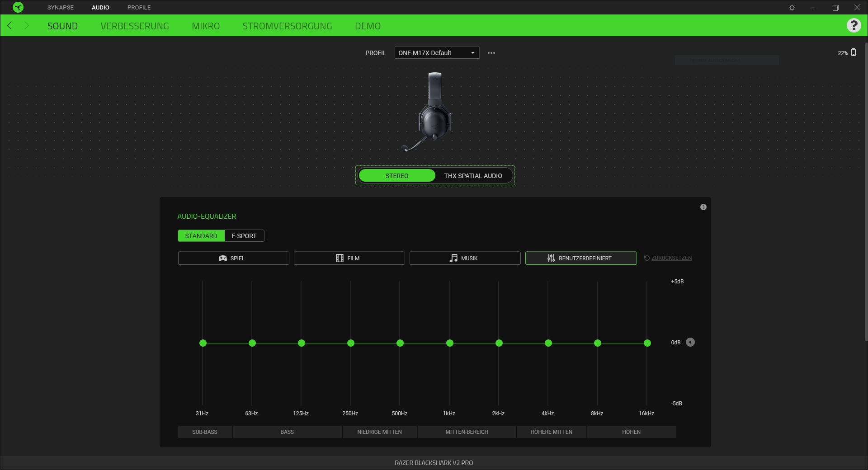Image resolution: width=868 pixels, height=470 pixels.
Task: Click the HÖHERE MITTEN band label
Action: coord(552,432)
